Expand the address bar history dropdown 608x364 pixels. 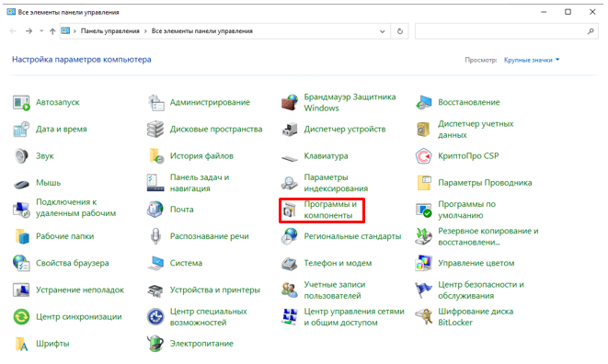(383, 31)
